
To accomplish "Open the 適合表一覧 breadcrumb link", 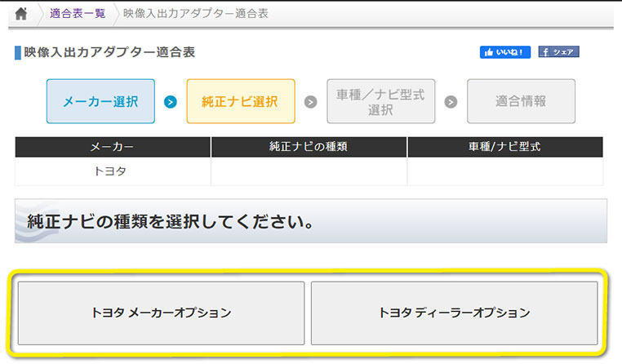I will click(78, 14).
